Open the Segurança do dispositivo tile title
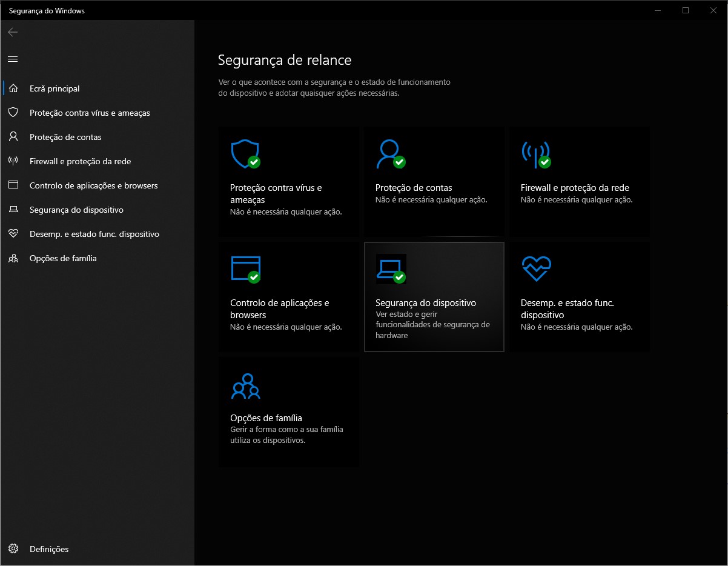Image resolution: width=728 pixels, height=566 pixels. coord(426,303)
